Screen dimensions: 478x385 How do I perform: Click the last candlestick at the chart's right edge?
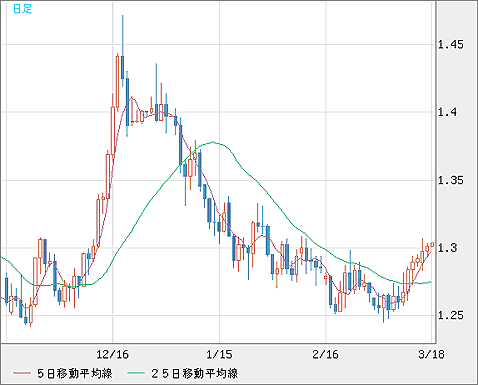432,244
